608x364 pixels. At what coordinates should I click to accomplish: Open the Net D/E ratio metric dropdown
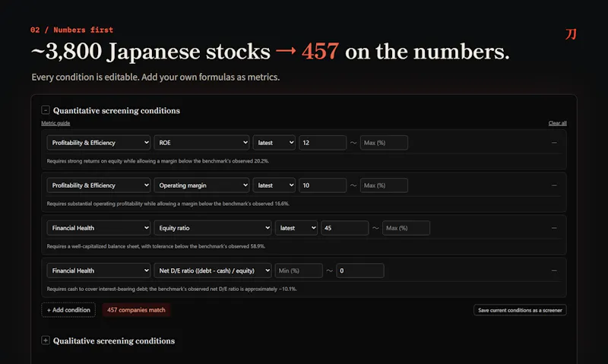tap(213, 271)
